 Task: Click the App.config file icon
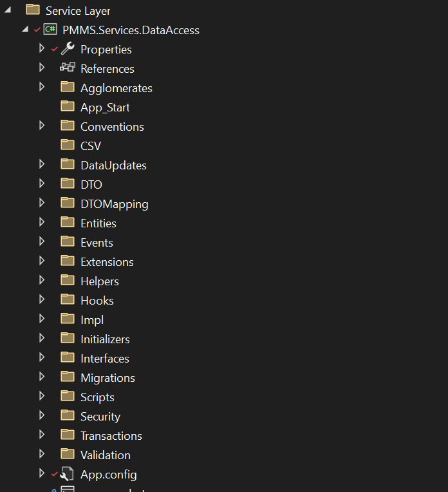(x=68, y=475)
